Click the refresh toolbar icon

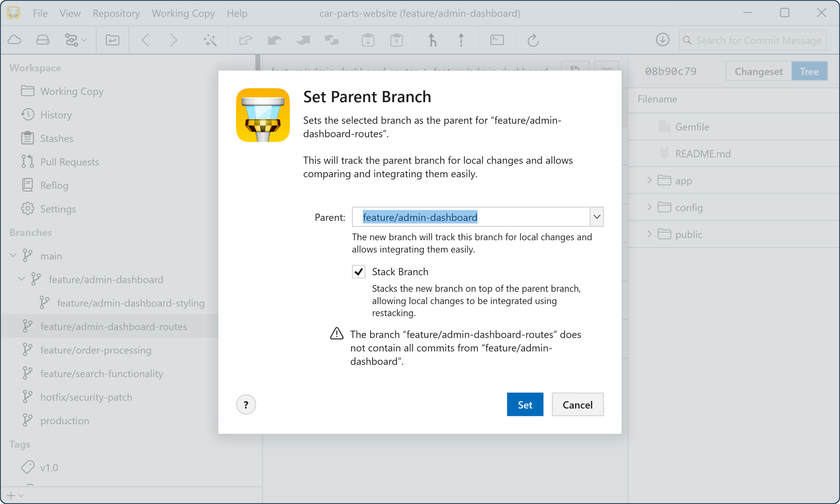tap(533, 40)
